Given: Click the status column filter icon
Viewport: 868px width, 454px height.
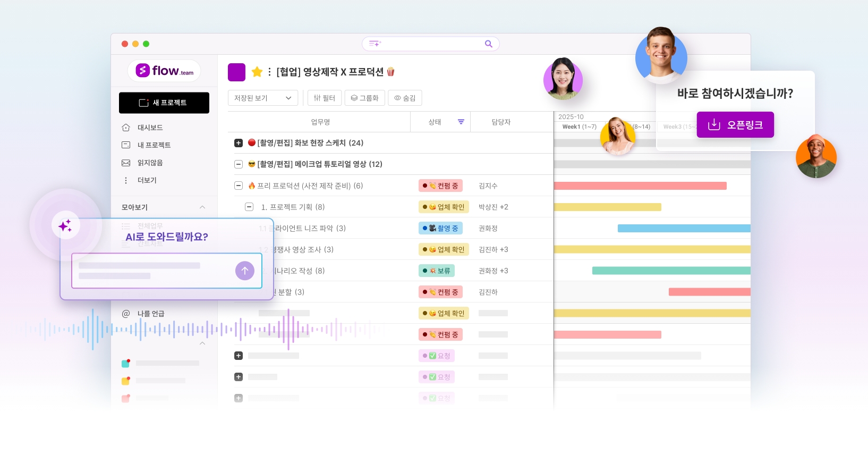Looking at the screenshot, I should point(461,122).
